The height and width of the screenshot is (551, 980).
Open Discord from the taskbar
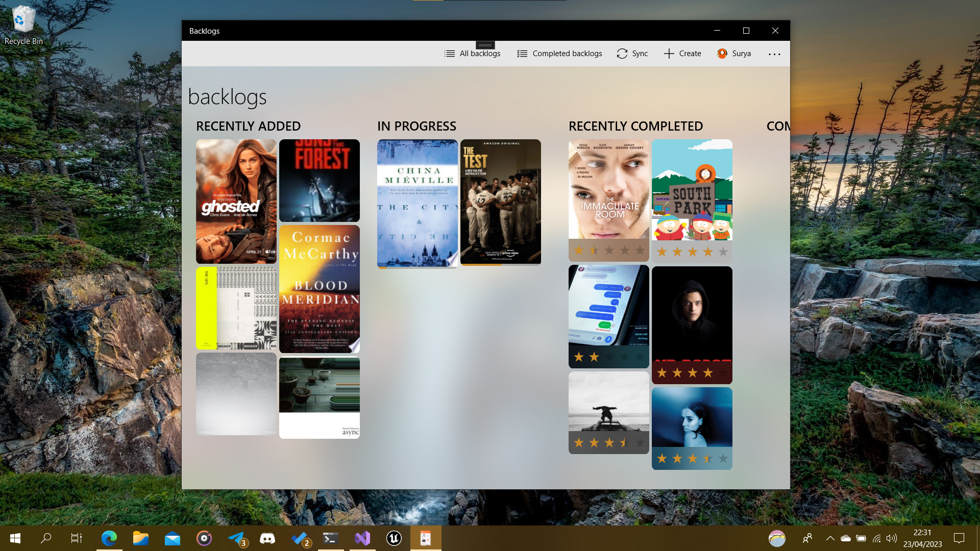[267, 538]
